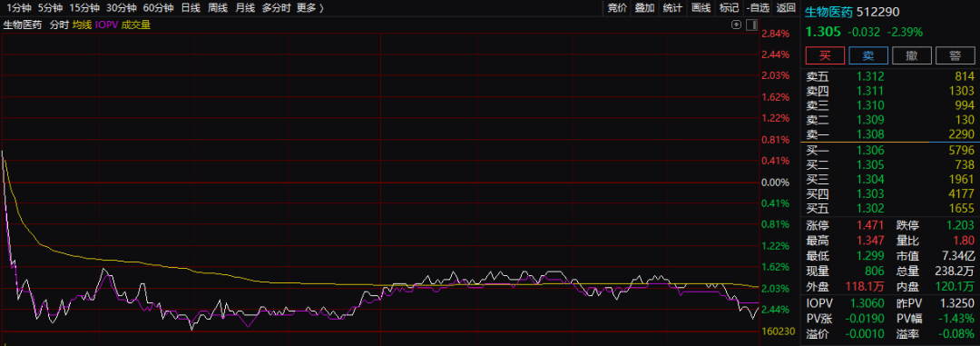Click the 内盘 value 120.1万
This screenshot has height=346, width=980.
click(955, 287)
